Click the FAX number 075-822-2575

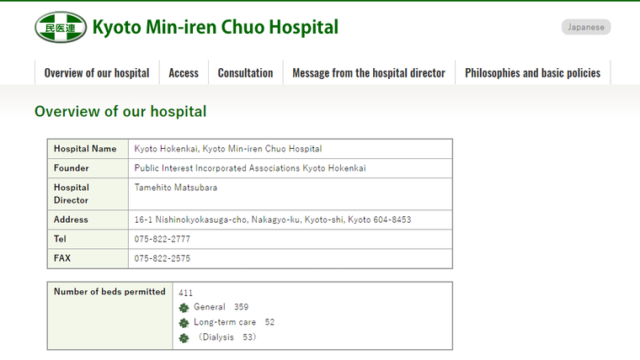tap(162, 258)
